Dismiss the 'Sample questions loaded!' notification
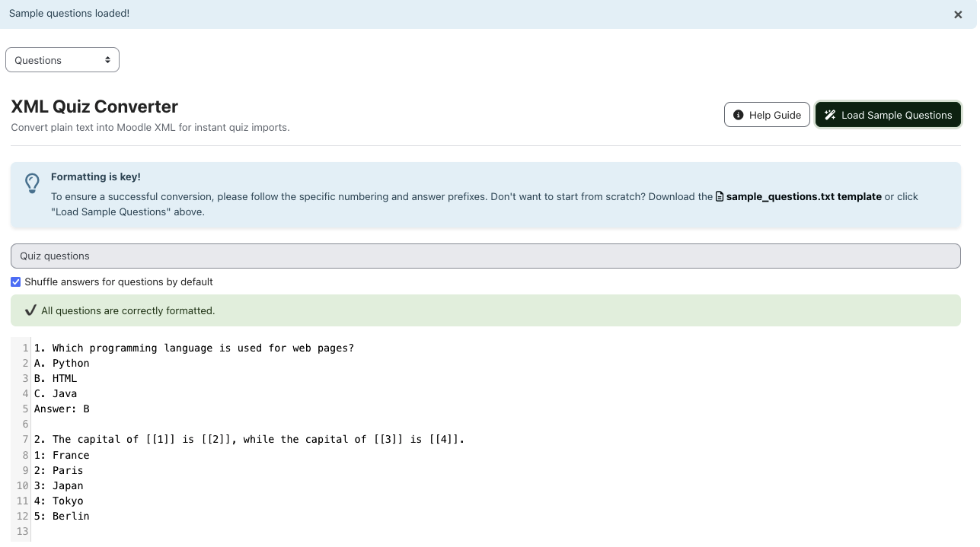This screenshot has width=980, height=547. pos(958,14)
